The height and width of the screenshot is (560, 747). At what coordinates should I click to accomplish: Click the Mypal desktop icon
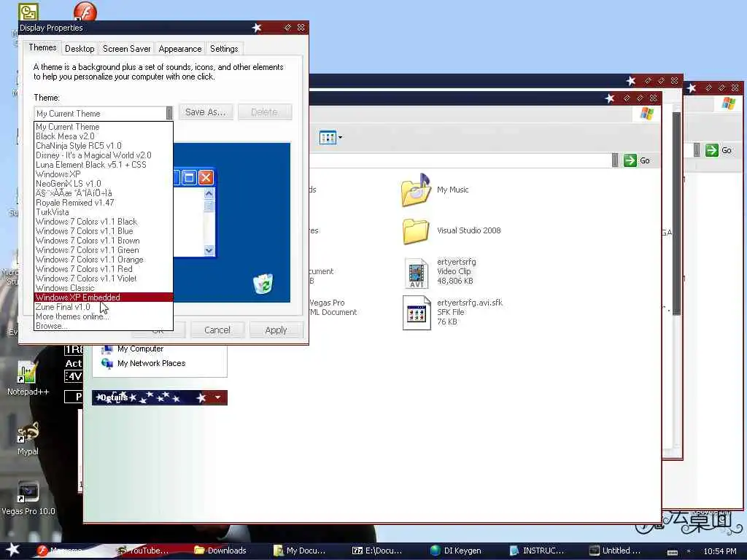[28, 432]
